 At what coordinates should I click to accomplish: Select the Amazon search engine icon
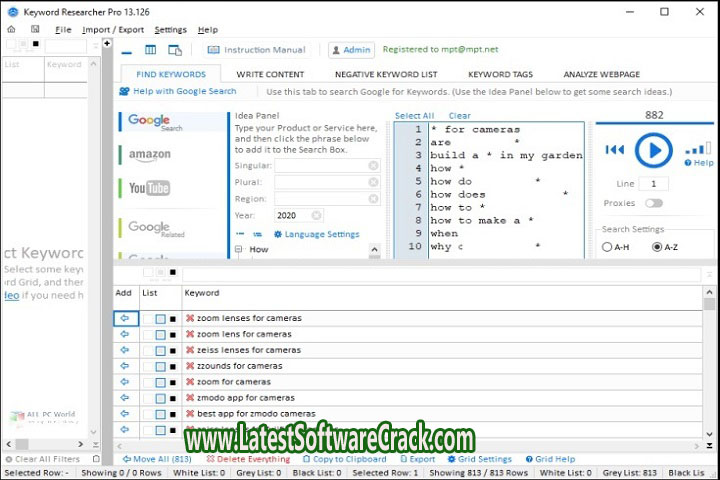coord(150,155)
